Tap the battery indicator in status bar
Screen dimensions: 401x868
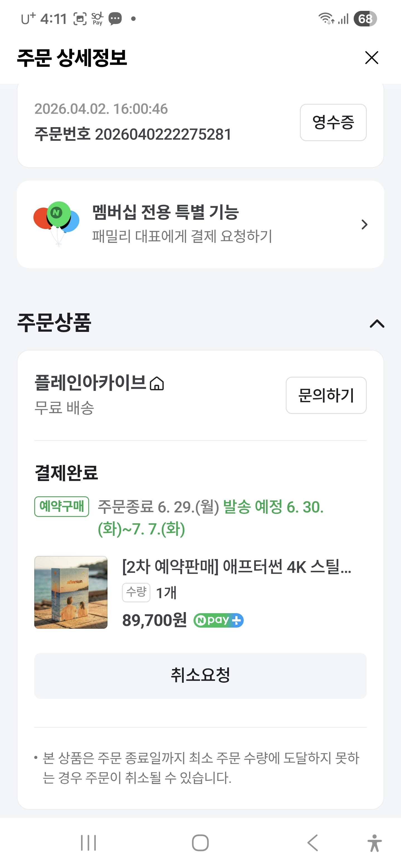365,19
